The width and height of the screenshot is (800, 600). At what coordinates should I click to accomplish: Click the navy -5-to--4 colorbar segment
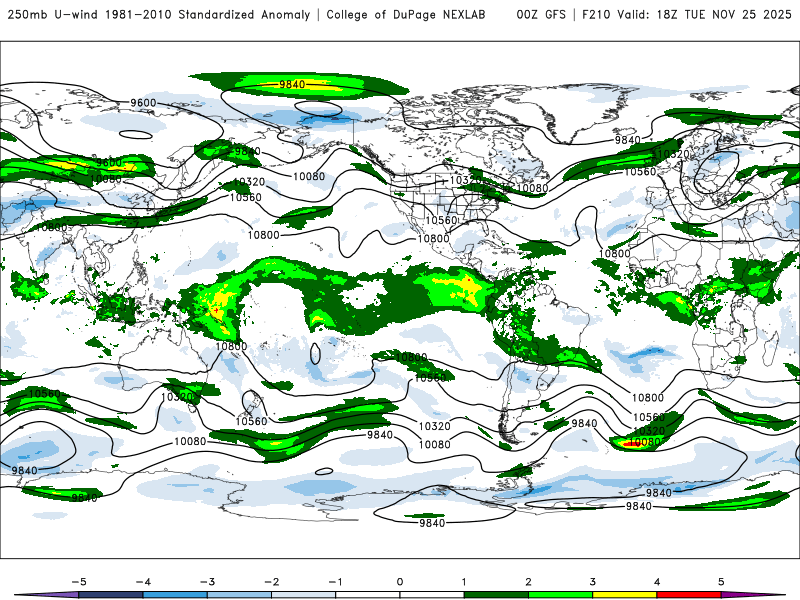(111, 595)
